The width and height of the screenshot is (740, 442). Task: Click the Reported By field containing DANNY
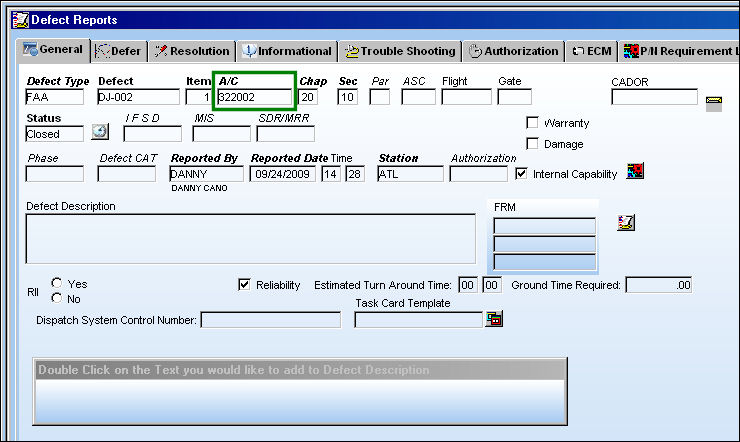(206, 174)
